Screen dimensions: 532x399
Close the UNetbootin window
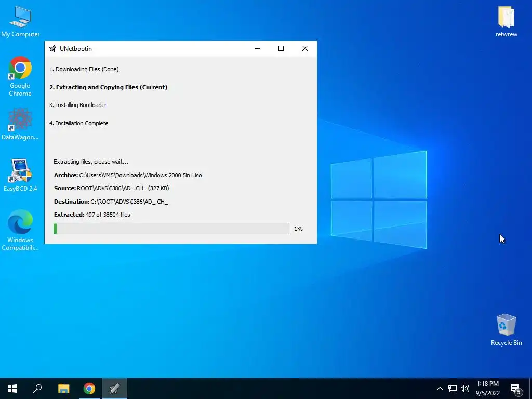tap(304, 48)
